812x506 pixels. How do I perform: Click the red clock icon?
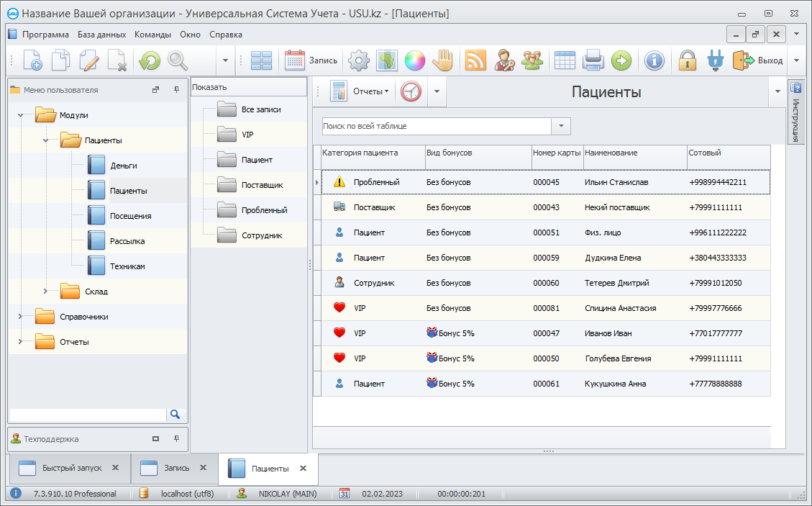pyautogui.click(x=411, y=92)
